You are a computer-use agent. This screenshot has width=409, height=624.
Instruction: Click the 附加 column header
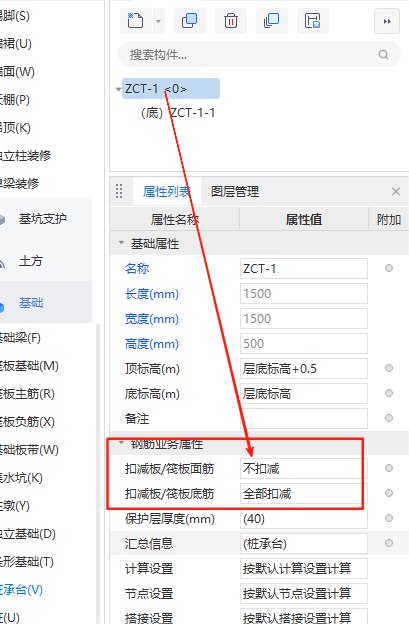[389, 219]
